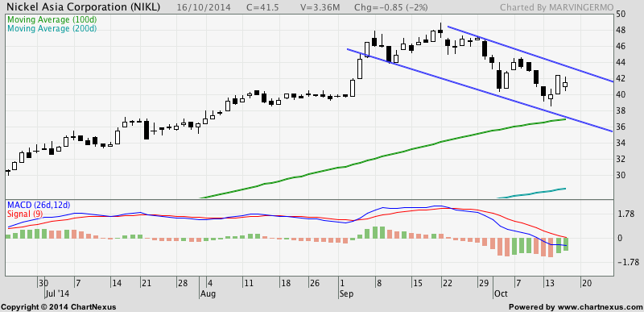Click the Charted By MARVINGERMO label

[557, 7]
